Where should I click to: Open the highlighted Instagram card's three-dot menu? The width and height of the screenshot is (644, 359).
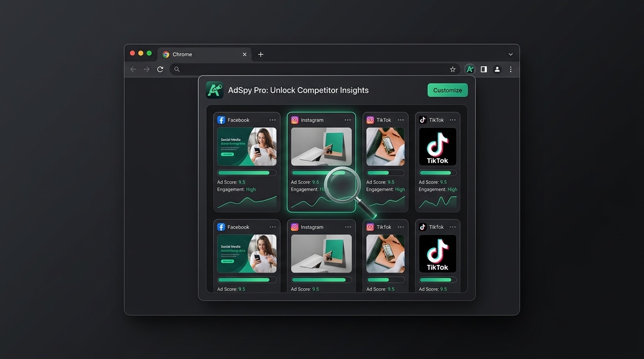(348, 120)
